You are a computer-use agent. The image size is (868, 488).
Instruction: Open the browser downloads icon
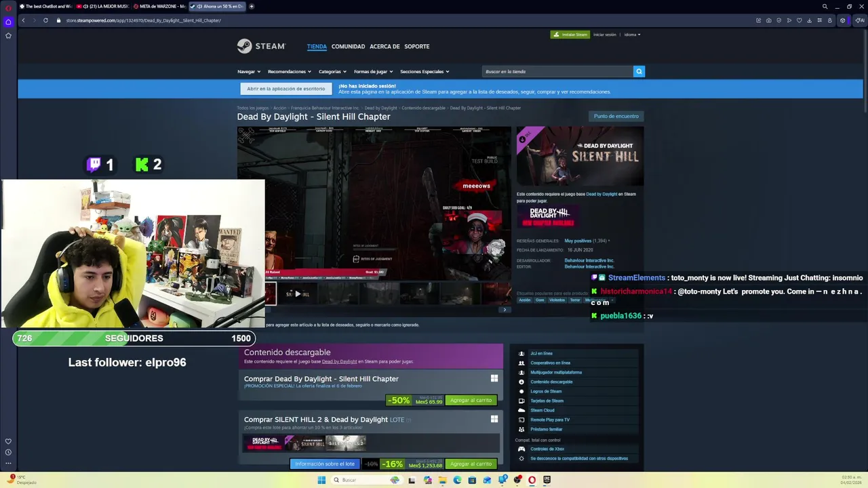[809, 20]
